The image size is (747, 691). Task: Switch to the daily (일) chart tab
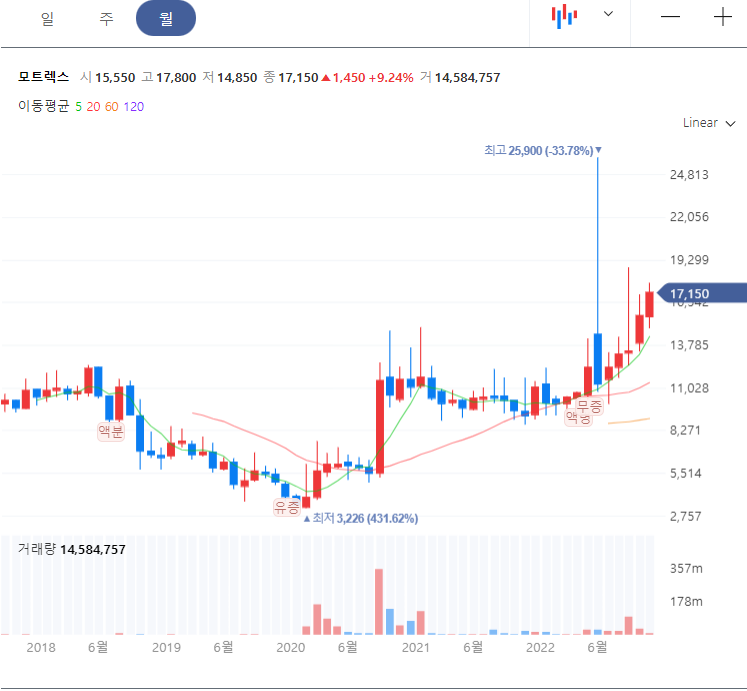pos(47,19)
